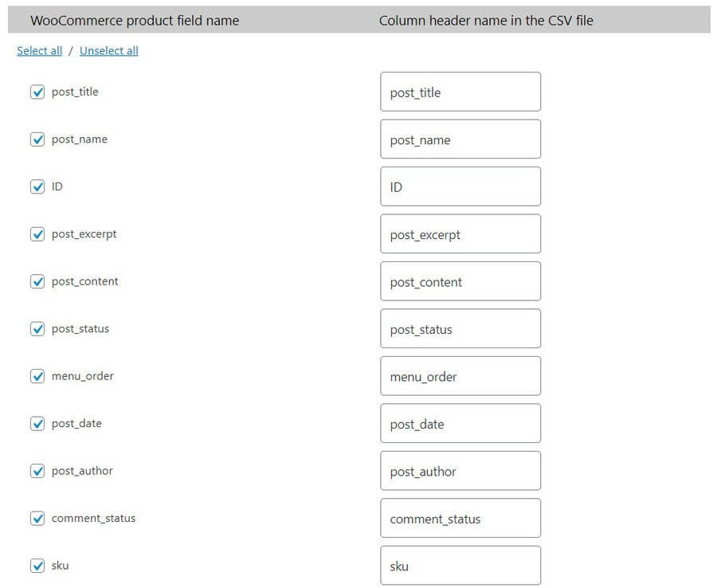Screen dimensions: 717x588
Task: Uncheck the comment_status checkbox
Action: [37, 519]
